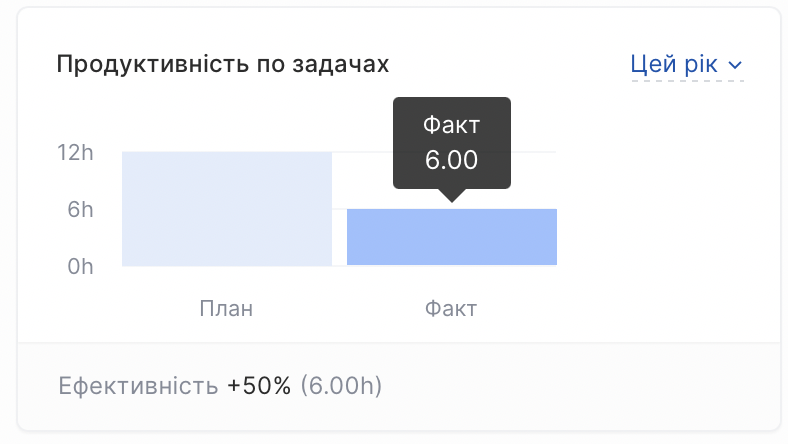Click the "6h" y-axis label
This screenshot has height=444, width=788.
pyautogui.click(x=80, y=209)
